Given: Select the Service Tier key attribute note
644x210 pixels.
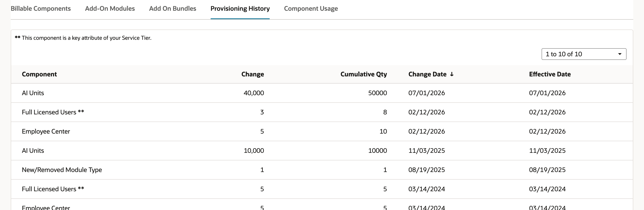Looking at the screenshot, I should 83,38.
